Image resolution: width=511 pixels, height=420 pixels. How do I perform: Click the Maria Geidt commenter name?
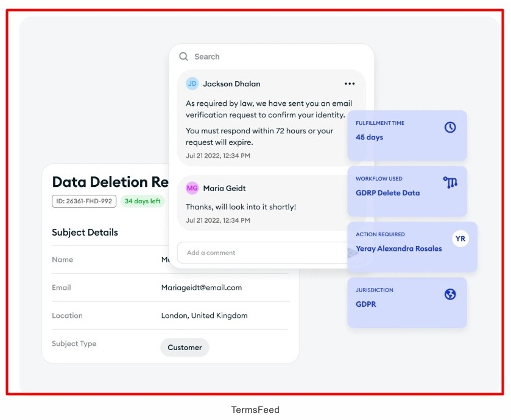click(225, 188)
